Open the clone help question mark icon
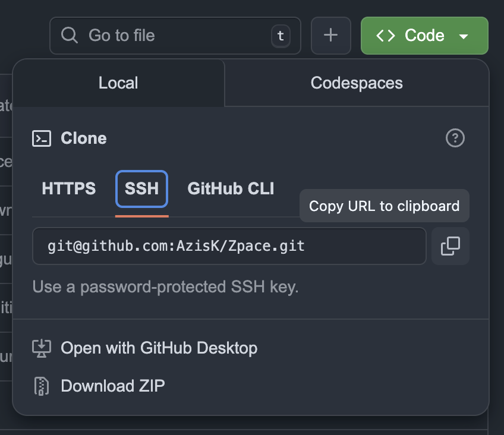504x435 pixels. [455, 138]
